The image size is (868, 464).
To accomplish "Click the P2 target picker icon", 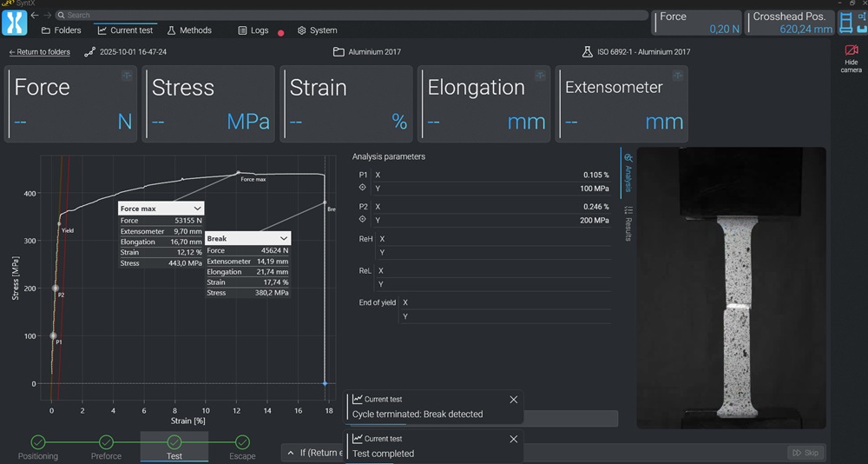I will point(363,220).
